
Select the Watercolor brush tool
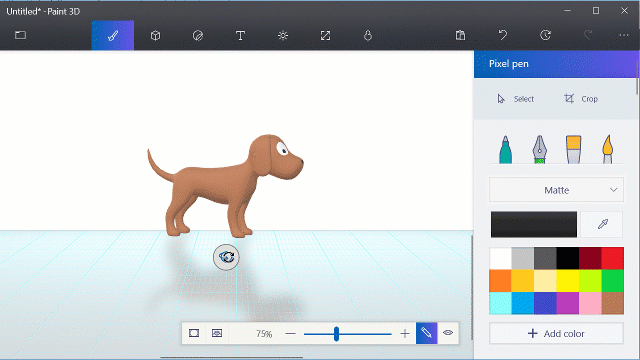coord(607,149)
